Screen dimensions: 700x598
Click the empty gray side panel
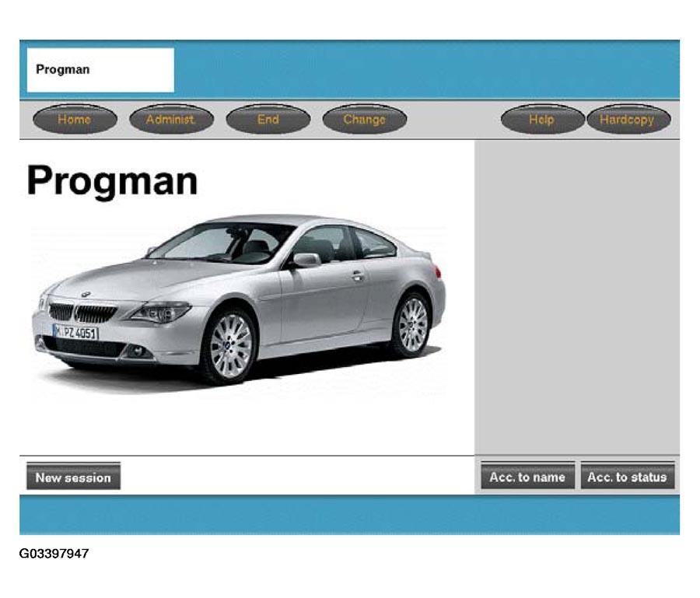[x=576, y=296]
